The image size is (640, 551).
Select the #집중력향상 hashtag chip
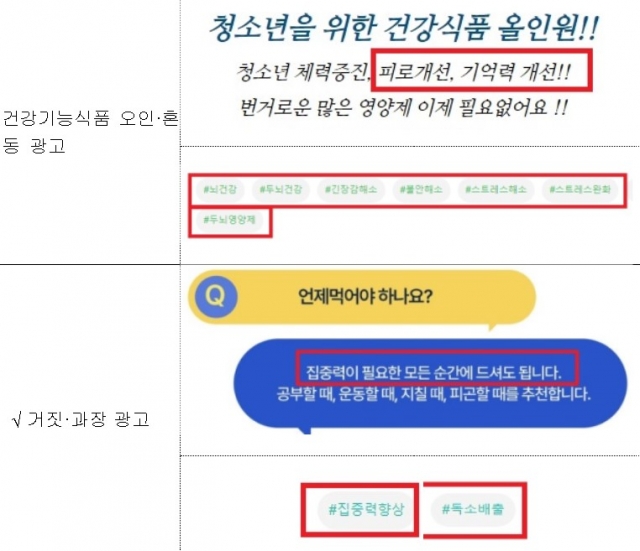366,509
